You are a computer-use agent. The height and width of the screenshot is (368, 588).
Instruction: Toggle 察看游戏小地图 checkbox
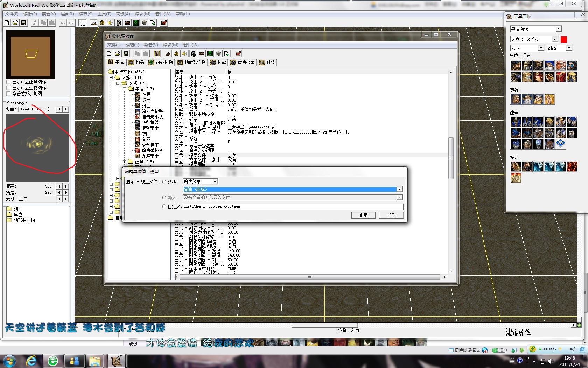click(9, 94)
